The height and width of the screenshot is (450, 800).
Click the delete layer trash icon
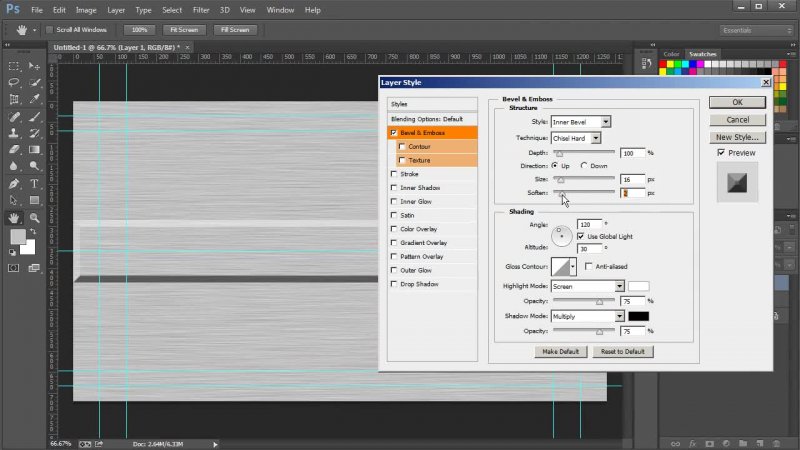777,443
